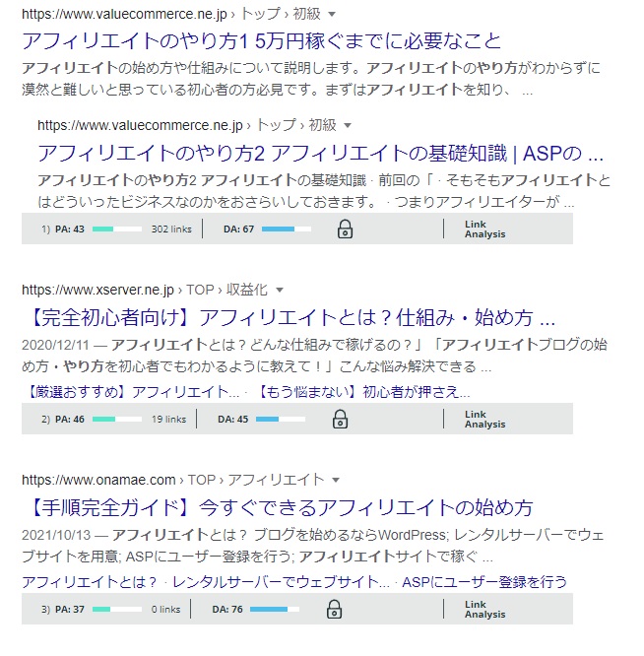
Task: Click the 2021/10/13 date in onamae snippet
Action: (56, 535)
